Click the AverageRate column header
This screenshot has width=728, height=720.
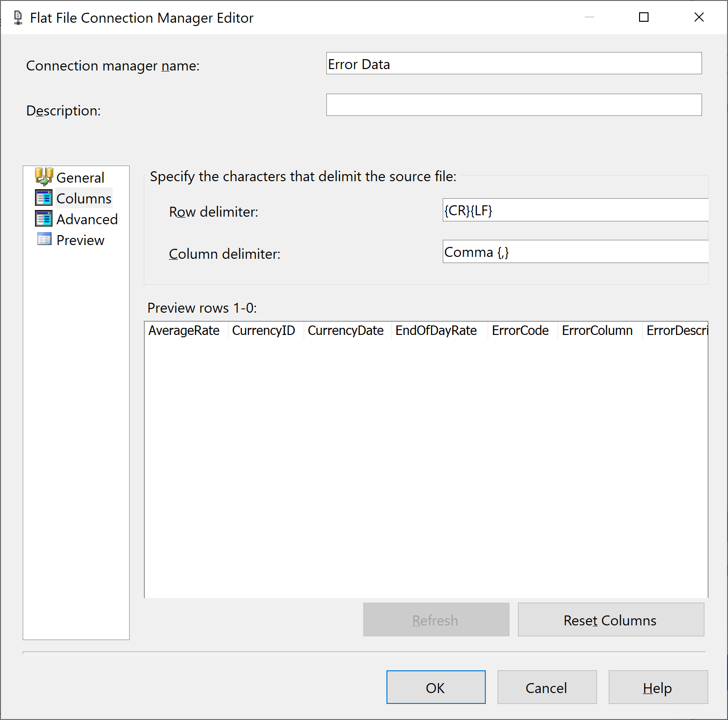click(x=184, y=330)
